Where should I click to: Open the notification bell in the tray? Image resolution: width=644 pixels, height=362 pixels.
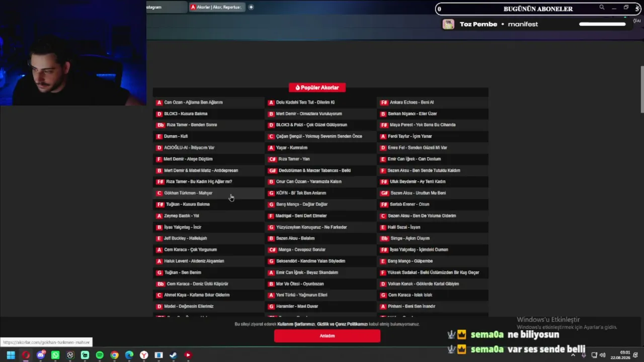pyautogui.click(x=634, y=355)
